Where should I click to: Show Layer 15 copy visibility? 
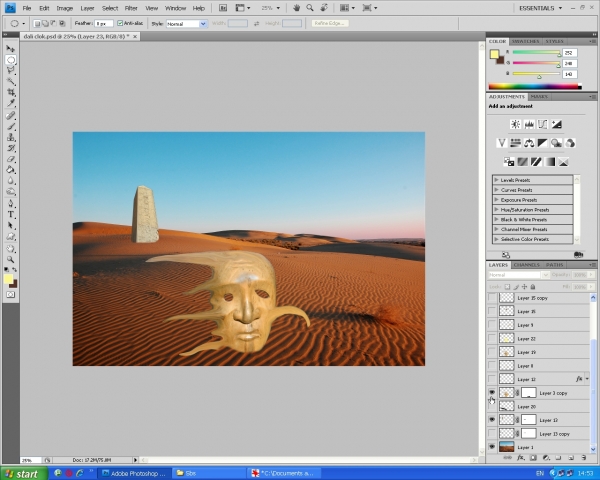point(492,297)
